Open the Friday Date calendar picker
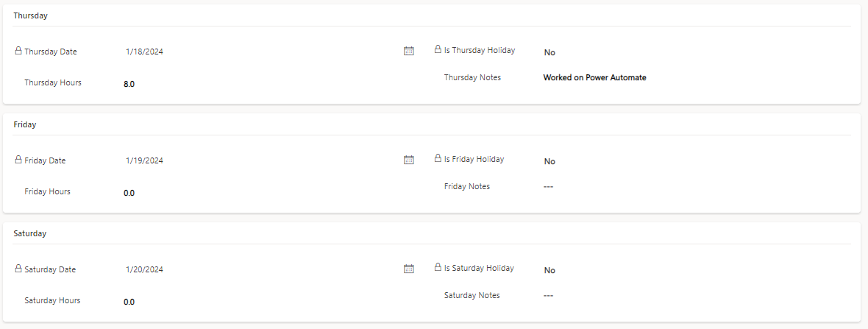 (x=408, y=160)
